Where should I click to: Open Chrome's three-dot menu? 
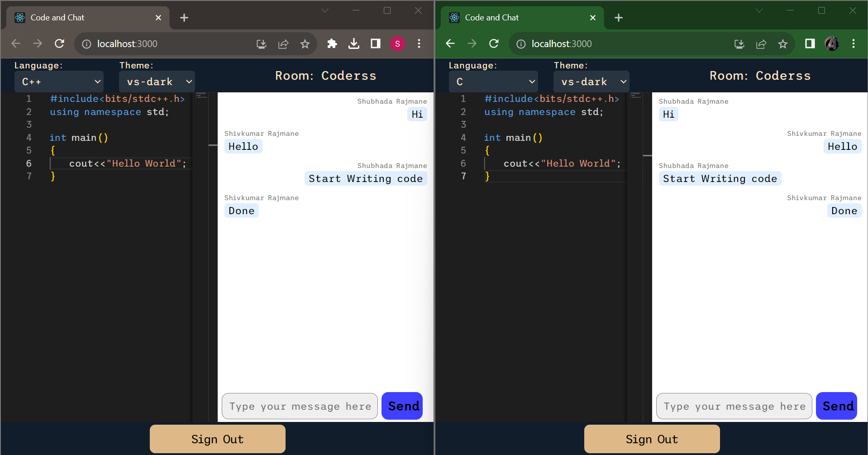coord(419,43)
